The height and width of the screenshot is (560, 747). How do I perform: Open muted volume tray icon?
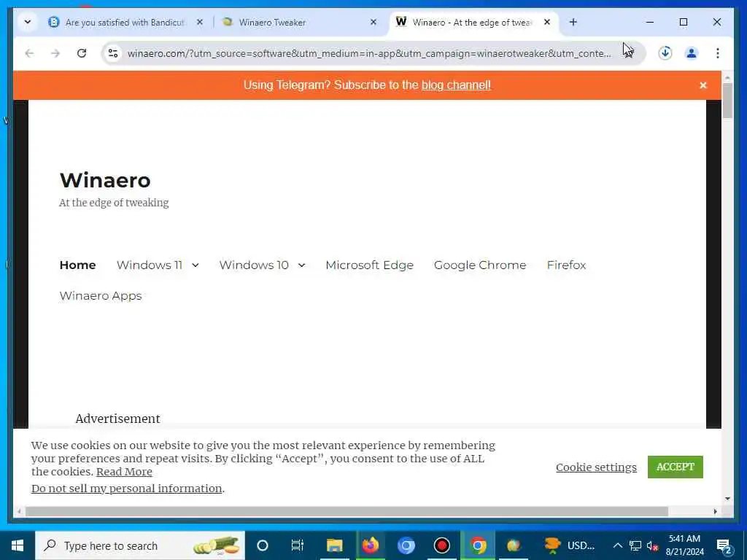point(653,545)
